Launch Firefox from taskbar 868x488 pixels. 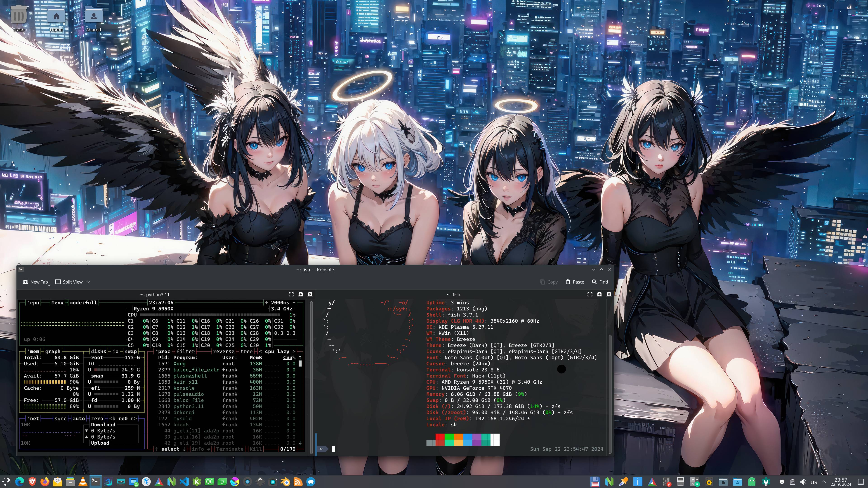(x=45, y=482)
